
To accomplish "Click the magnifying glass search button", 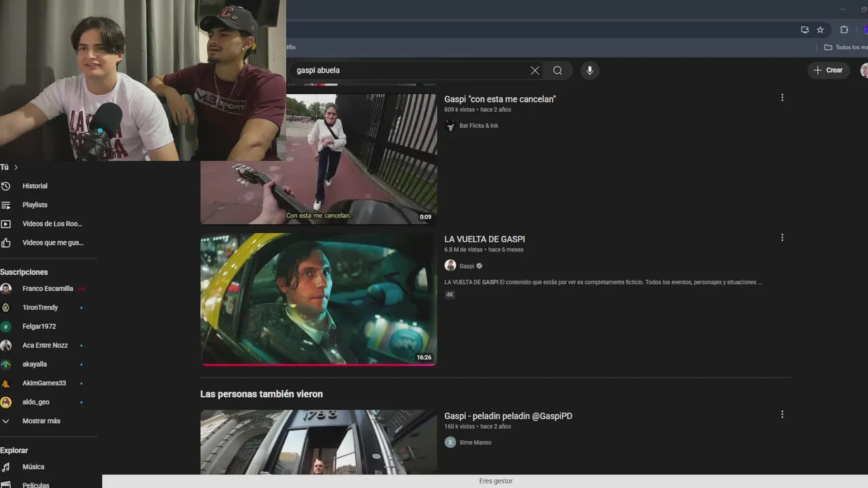I will click(x=557, y=70).
